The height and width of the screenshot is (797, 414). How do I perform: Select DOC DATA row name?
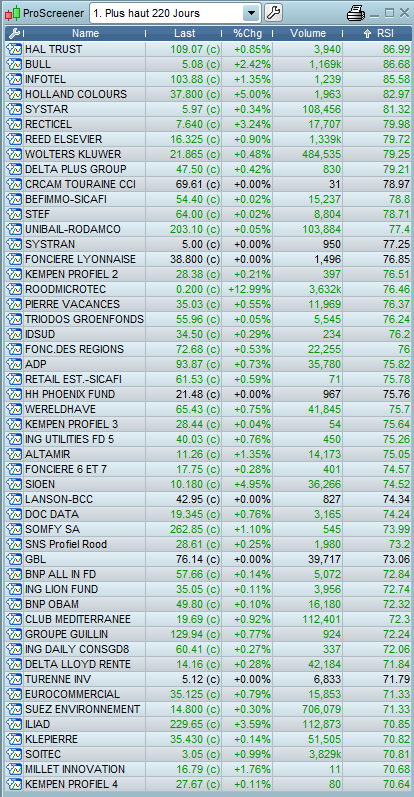pyautogui.click(x=52, y=514)
